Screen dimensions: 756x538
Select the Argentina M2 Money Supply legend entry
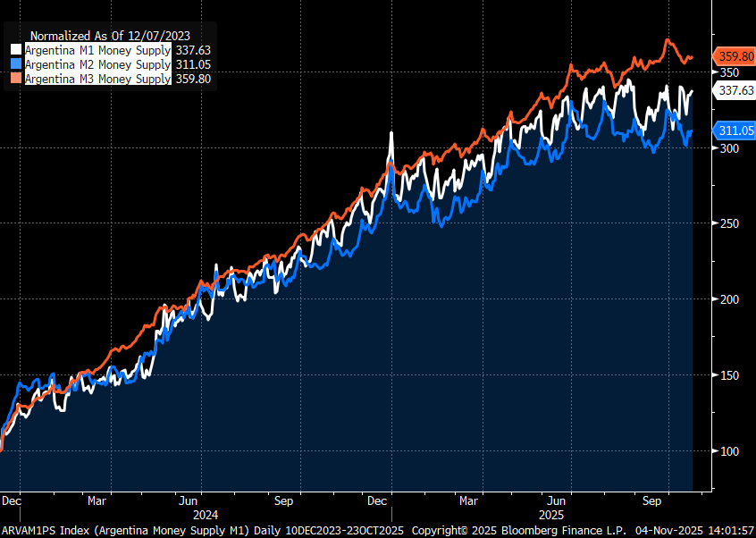98,64
